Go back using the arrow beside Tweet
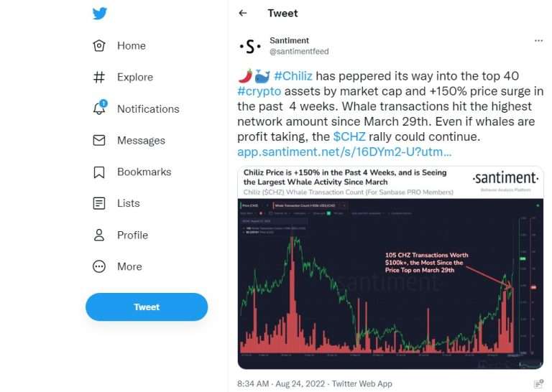 (x=242, y=14)
